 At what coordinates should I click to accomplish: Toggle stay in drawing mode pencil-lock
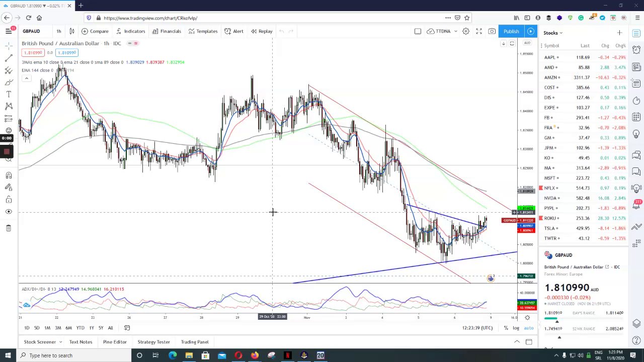point(9,187)
